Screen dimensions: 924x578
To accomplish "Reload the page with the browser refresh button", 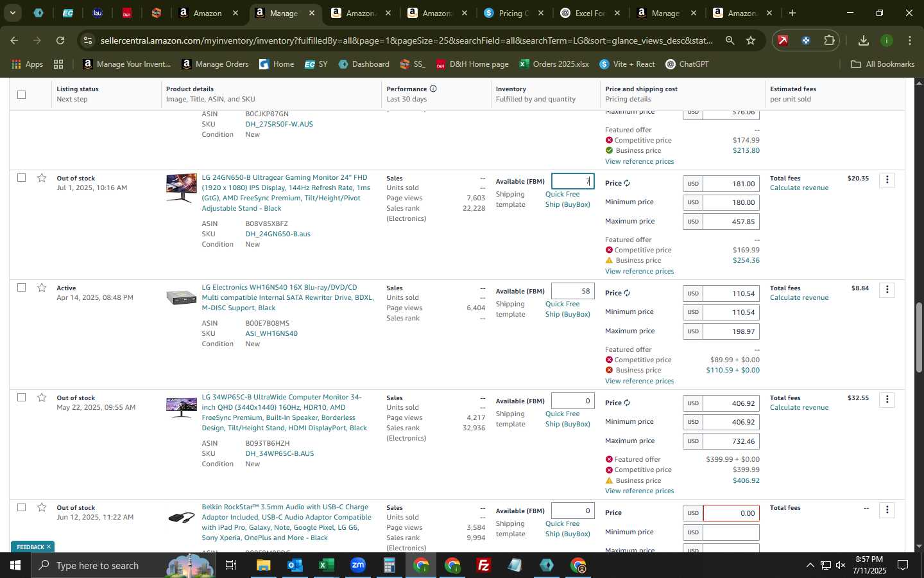I will 60,40.
